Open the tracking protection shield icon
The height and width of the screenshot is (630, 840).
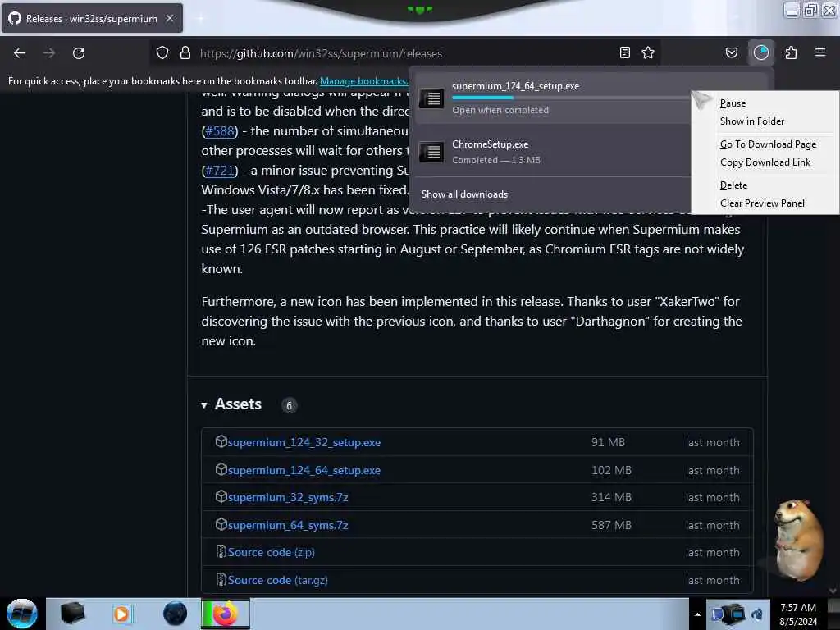[x=162, y=53]
